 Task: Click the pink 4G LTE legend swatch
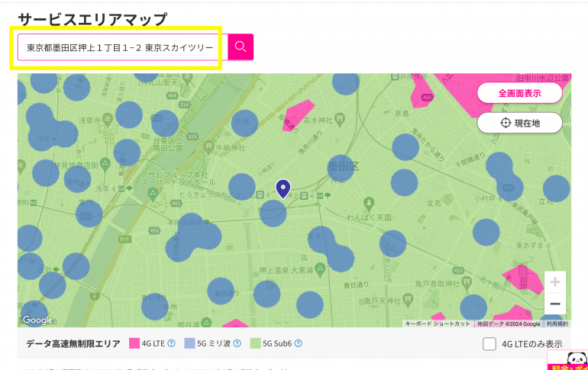pyautogui.click(x=135, y=344)
